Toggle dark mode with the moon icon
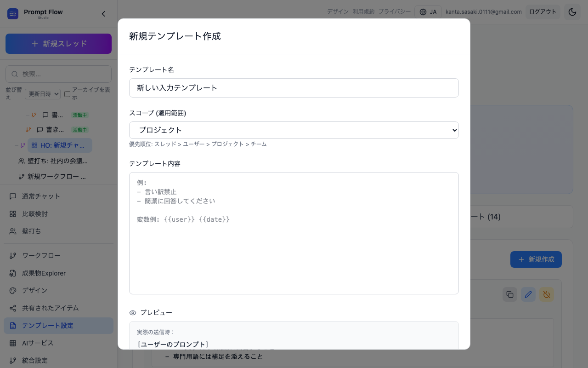Screen dimensions: 588x368 coord(572,12)
